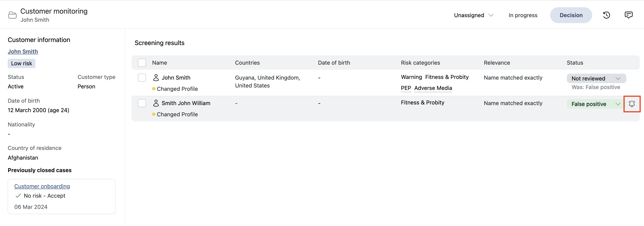Check the Smith John William row checkbox
The width and height of the screenshot is (644, 226).
click(x=142, y=103)
